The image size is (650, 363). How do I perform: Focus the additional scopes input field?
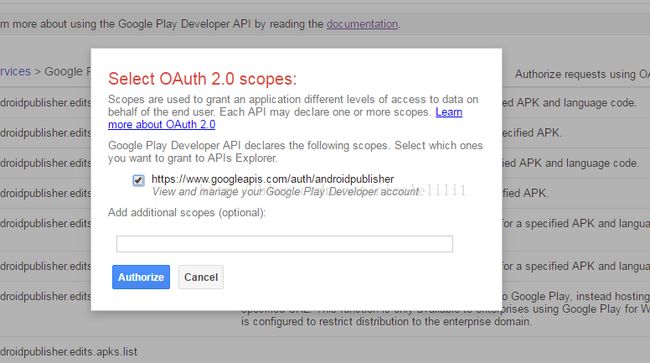click(284, 244)
